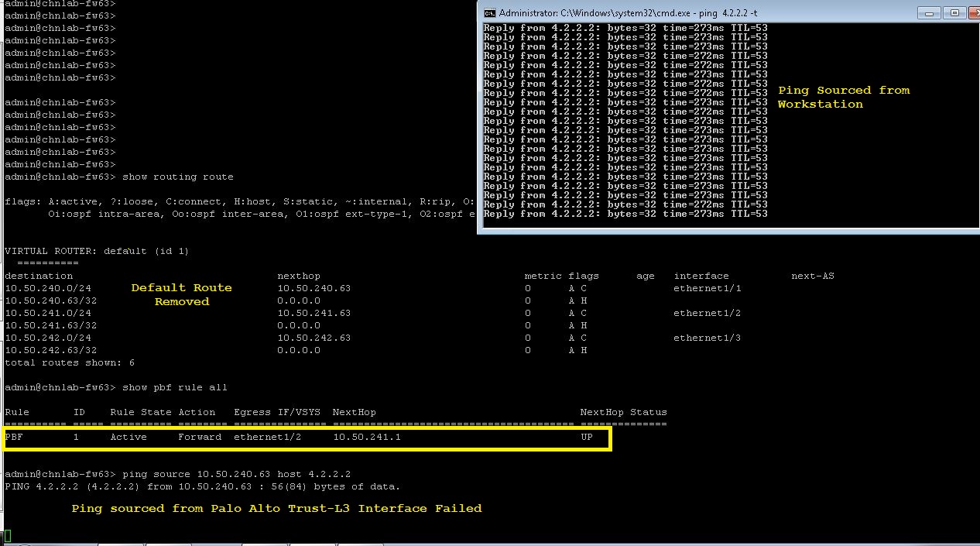Select the 'show routing route' command text
The height and width of the screenshot is (546, 980).
[x=178, y=177]
